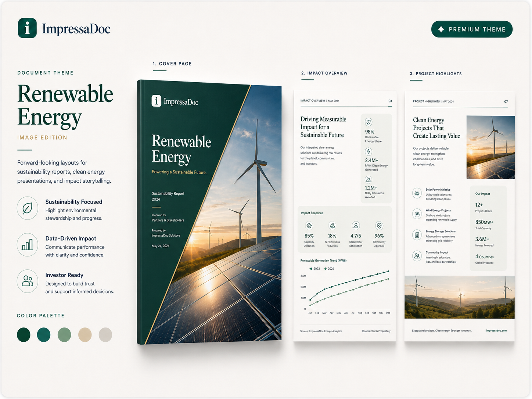Click the 'Confidential & Proprietary' footer text
Viewport: 532px width, 399px height.
pyautogui.click(x=376, y=331)
